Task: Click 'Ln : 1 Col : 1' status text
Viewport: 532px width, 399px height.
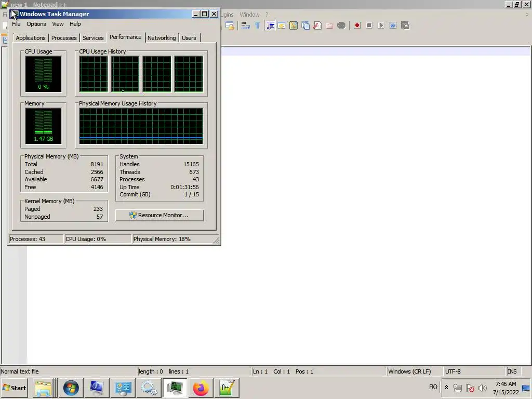Action: click(x=271, y=371)
